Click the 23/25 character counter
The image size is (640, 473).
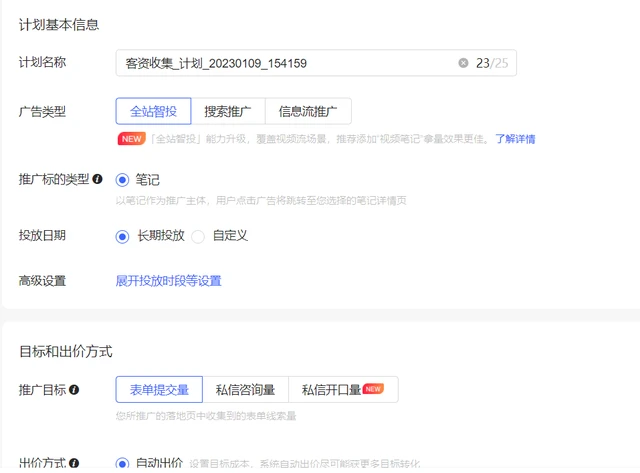(x=492, y=63)
